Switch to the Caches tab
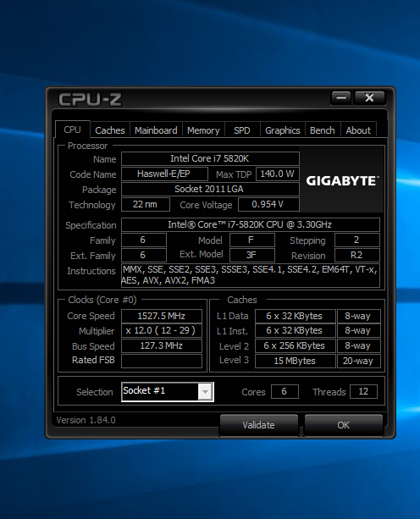Image resolution: width=420 pixels, height=519 pixels. point(110,130)
